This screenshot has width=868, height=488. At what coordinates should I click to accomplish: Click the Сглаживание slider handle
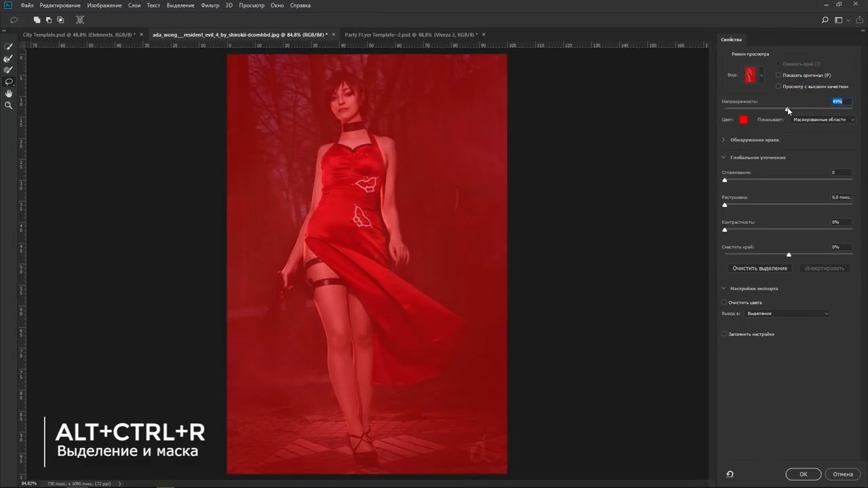coord(725,180)
